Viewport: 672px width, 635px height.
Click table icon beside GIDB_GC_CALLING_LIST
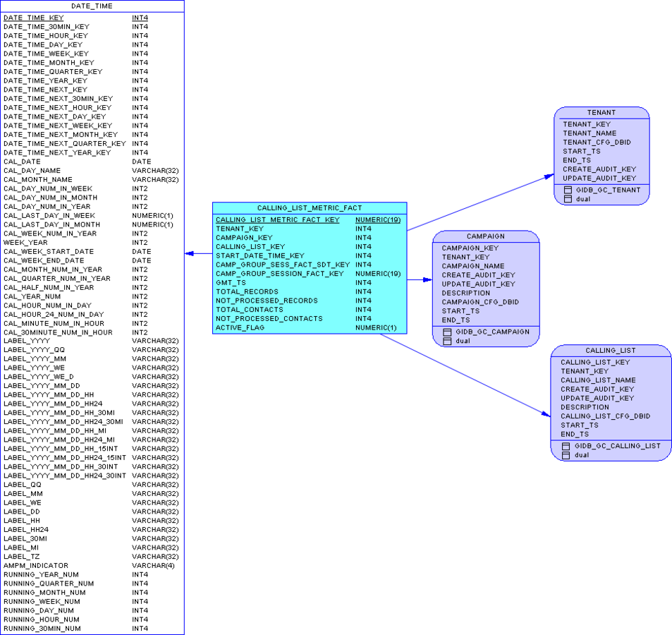[566, 447]
